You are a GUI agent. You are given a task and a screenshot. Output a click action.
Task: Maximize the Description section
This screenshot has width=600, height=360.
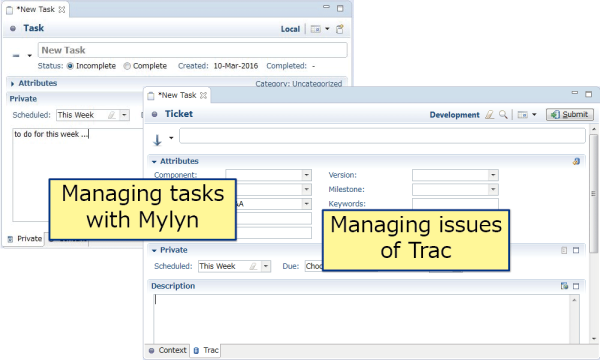(576, 286)
